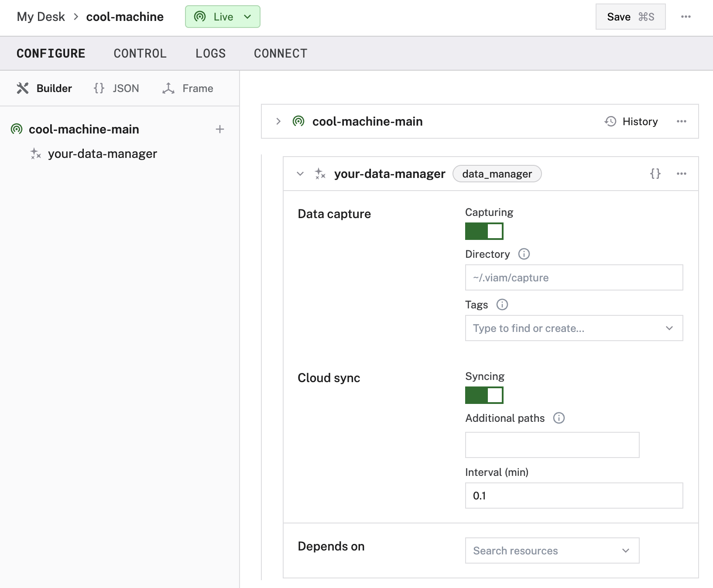The width and height of the screenshot is (713, 588).
Task: Click the Save button
Action: pyautogui.click(x=630, y=17)
